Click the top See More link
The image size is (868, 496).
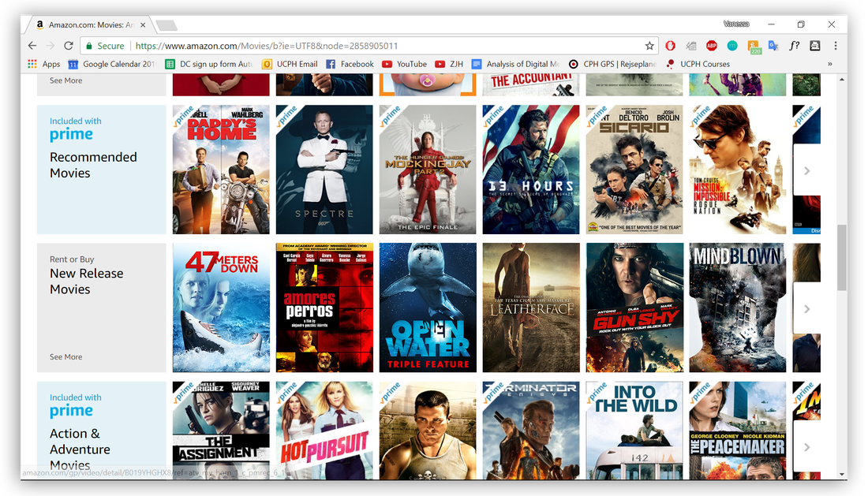point(65,80)
